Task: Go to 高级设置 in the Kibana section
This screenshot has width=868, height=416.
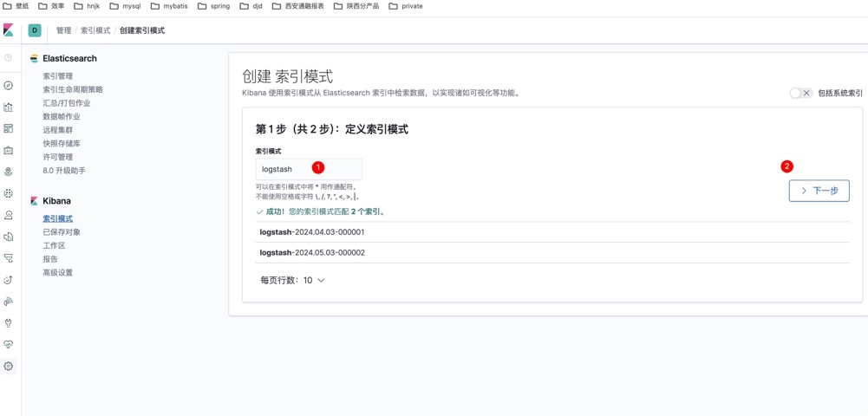Action: tap(58, 272)
